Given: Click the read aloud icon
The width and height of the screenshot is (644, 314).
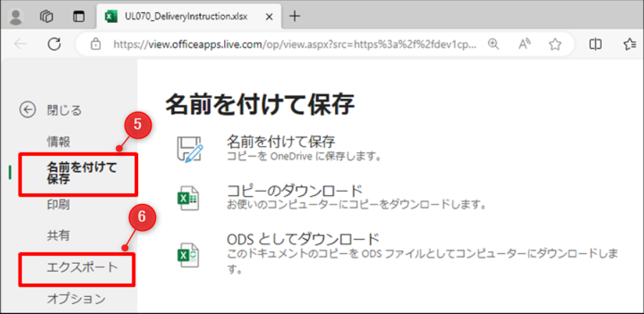Looking at the screenshot, I should 525,44.
